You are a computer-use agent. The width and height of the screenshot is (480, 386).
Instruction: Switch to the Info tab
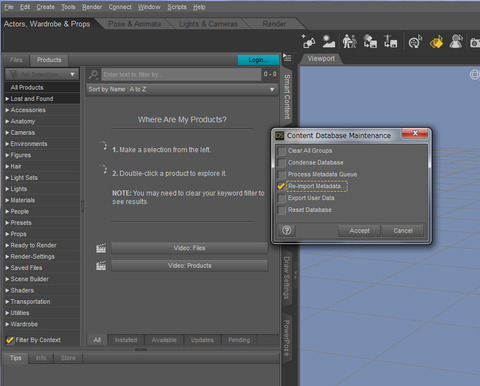tap(41, 358)
